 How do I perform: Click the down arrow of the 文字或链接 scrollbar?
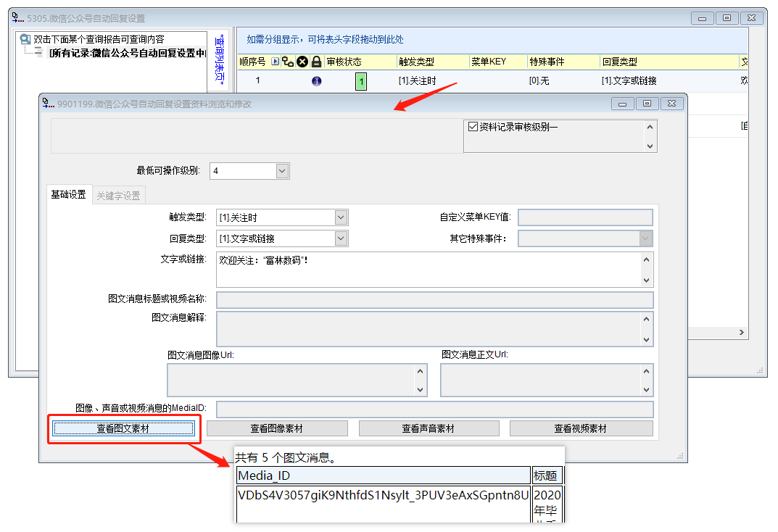[x=646, y=280]
